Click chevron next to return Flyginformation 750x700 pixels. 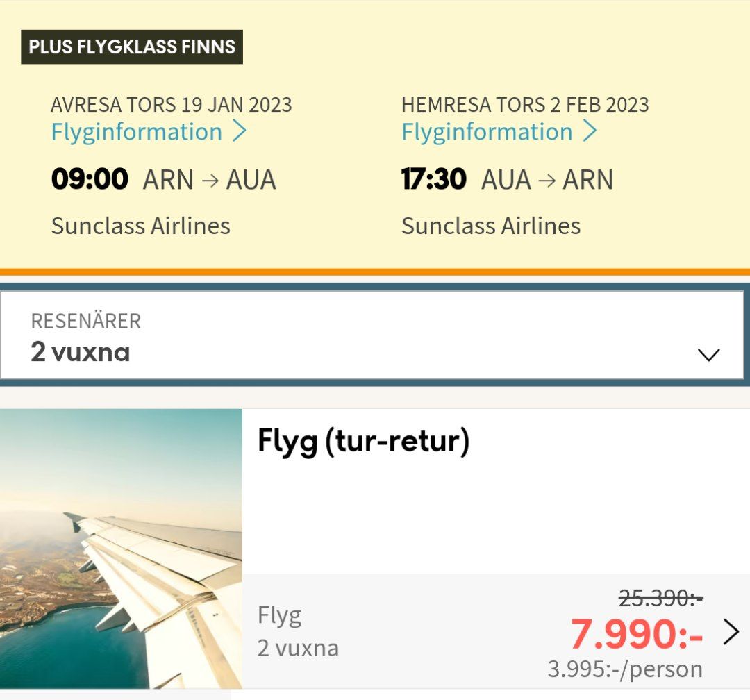pyautogui.click(x=590, y=131)
